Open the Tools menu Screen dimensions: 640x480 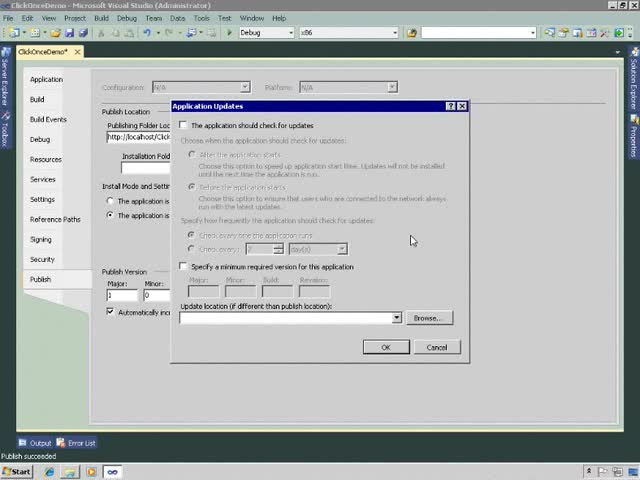201,18
